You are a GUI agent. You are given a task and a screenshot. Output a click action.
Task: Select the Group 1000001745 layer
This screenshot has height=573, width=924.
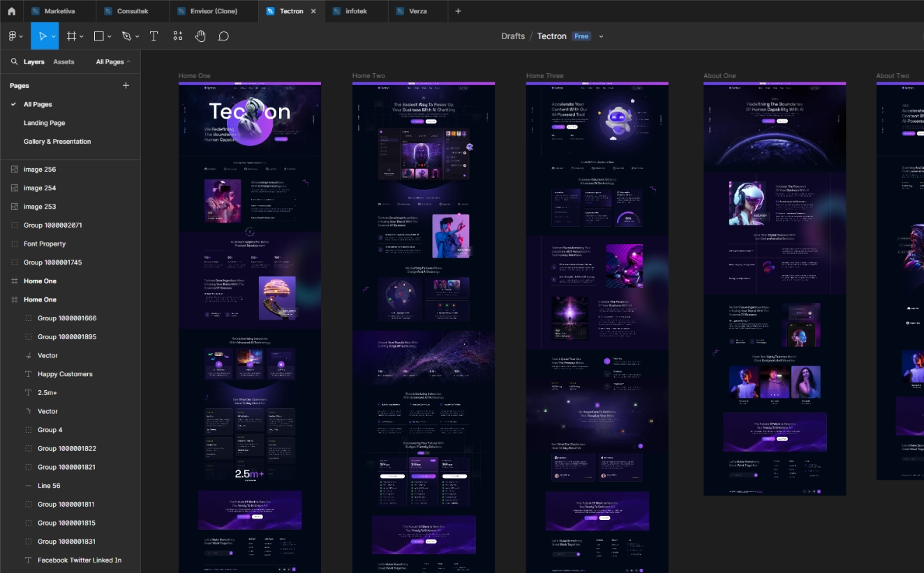tap(70, 262)
